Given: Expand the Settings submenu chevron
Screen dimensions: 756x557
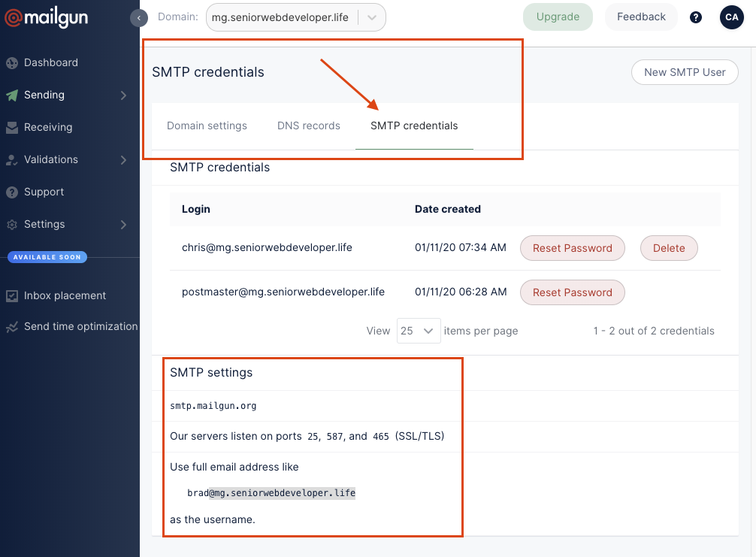Looking at the screenshot, I should point(123,224).
